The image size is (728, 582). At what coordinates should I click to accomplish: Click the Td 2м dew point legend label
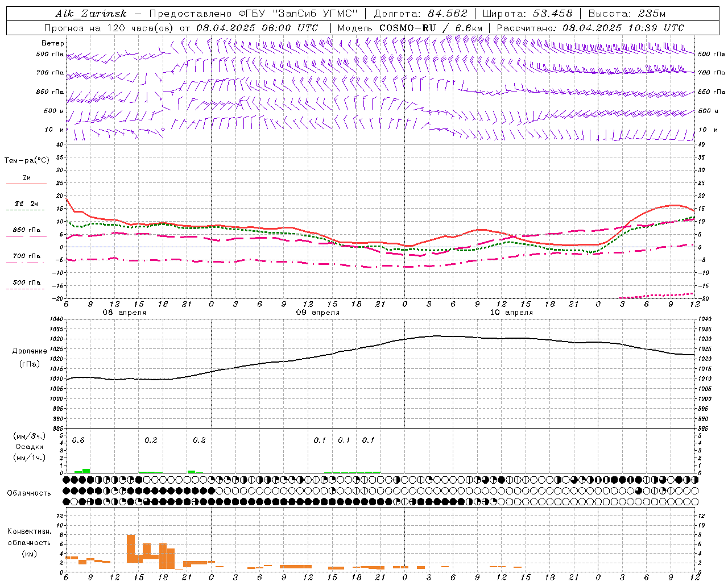tap(27, 203)
